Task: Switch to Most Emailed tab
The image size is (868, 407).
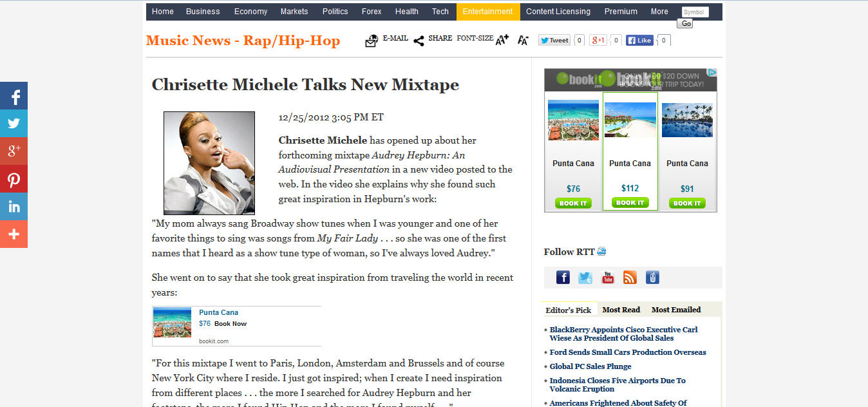Action: (676, 310)
